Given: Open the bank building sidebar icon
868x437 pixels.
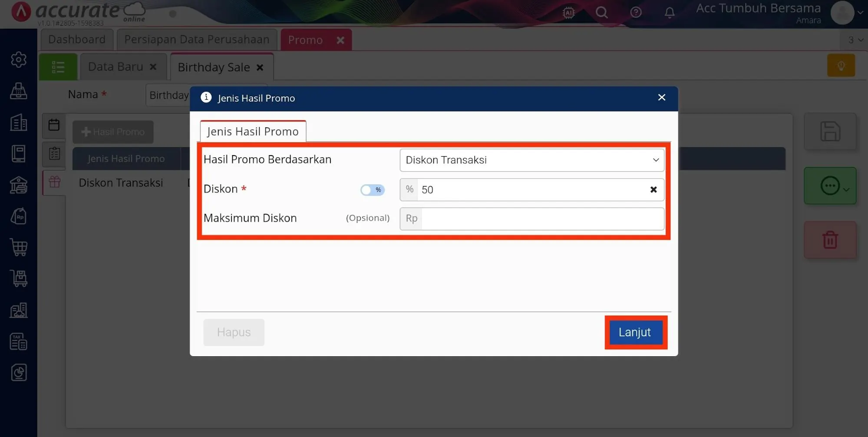Looking at the screenshot, I should 19,185.
